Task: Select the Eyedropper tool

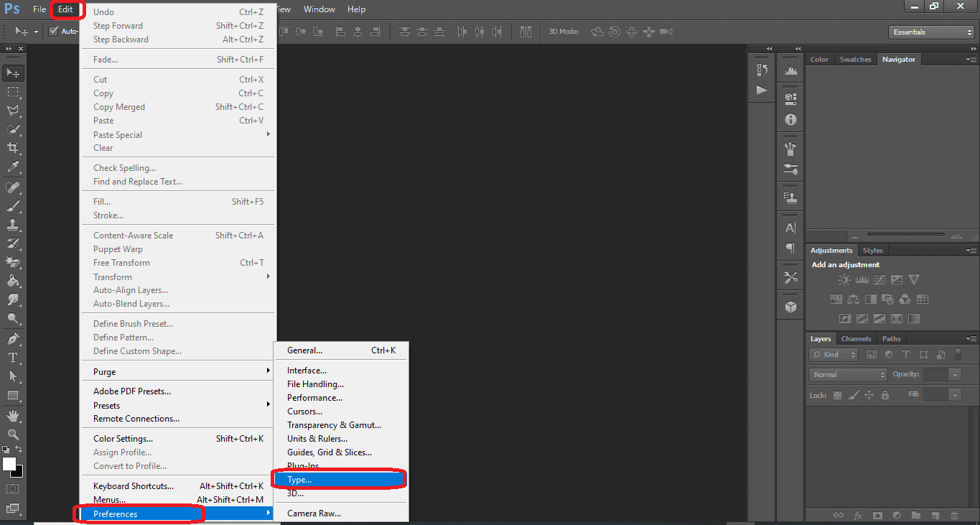Action: 13,167
